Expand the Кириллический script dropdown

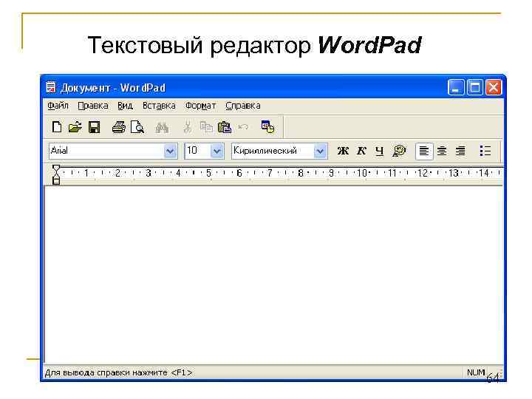pyautogui.click(x=320, y=151)
